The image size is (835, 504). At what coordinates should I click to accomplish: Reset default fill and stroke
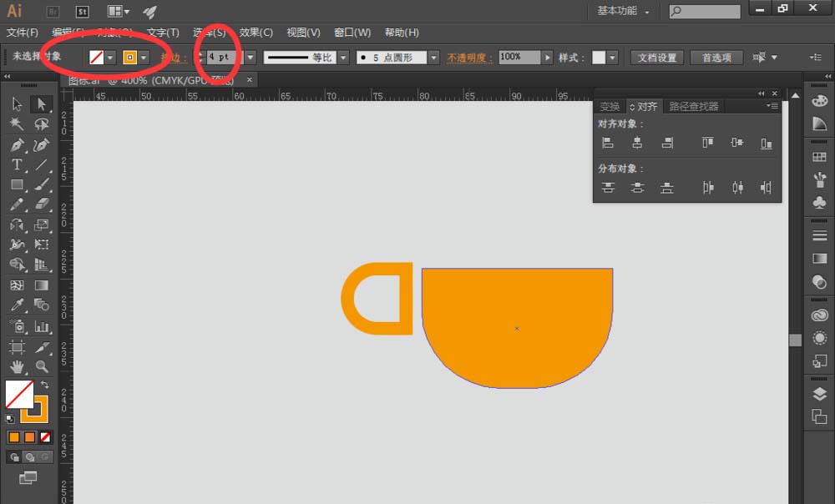(9, 418)
